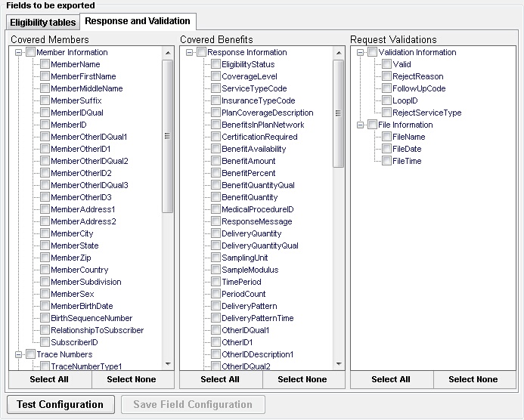Enable the EligibilityStatus field checkbox
This screenshot has width=524, height=420.
point(216,64)
